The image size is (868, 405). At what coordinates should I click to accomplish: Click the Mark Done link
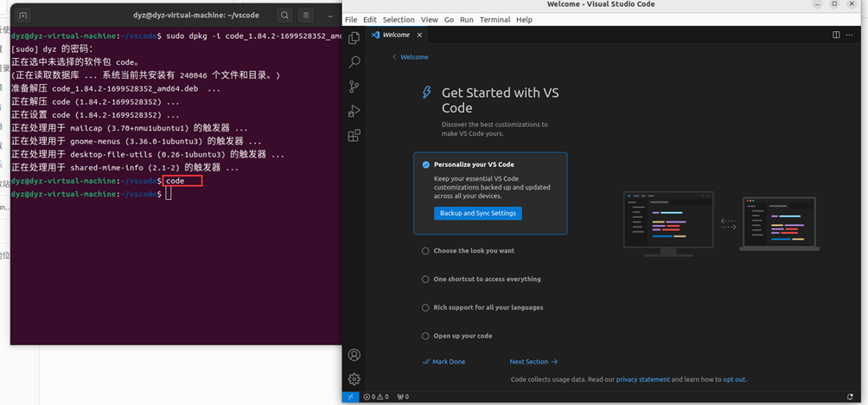click(x=444, y=362)
